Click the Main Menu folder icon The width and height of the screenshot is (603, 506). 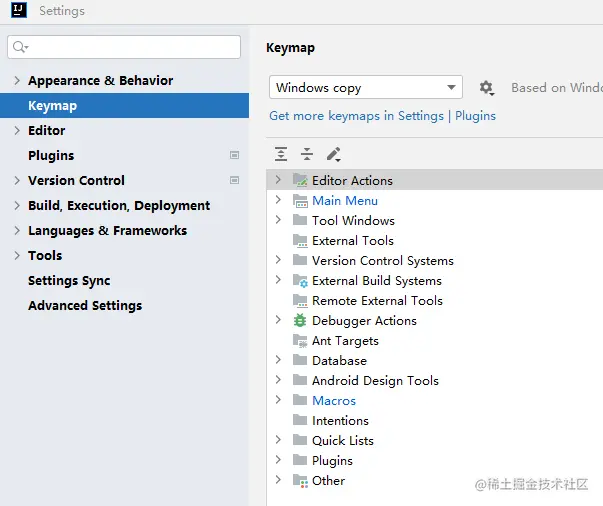300,201
